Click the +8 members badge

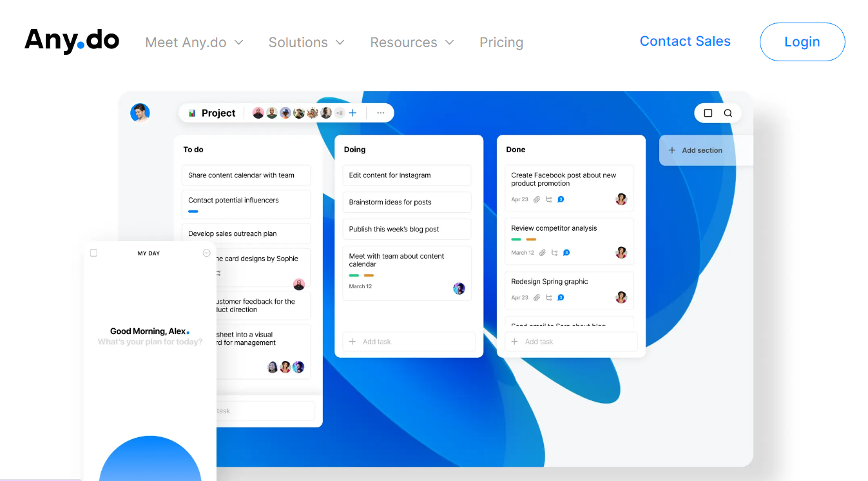click(x=340, y=113)
